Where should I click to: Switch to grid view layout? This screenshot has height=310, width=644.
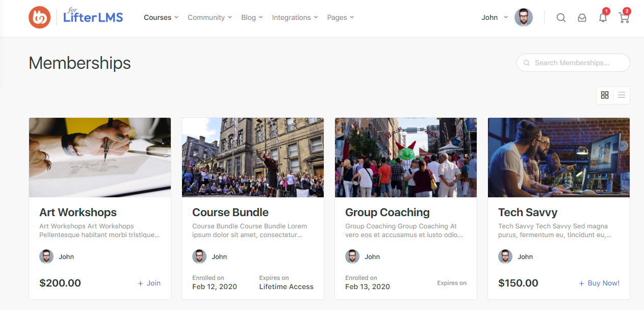605,95
